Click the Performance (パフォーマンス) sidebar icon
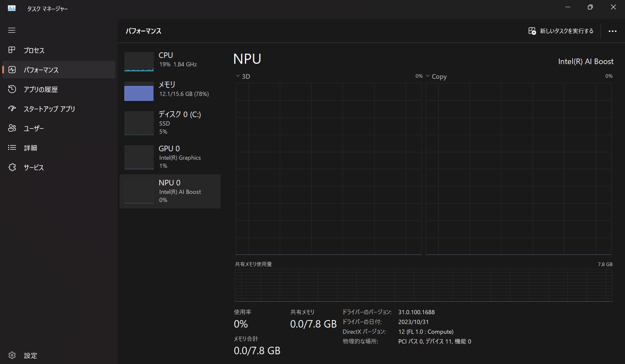The image size is (625, 364). [12, 70]
